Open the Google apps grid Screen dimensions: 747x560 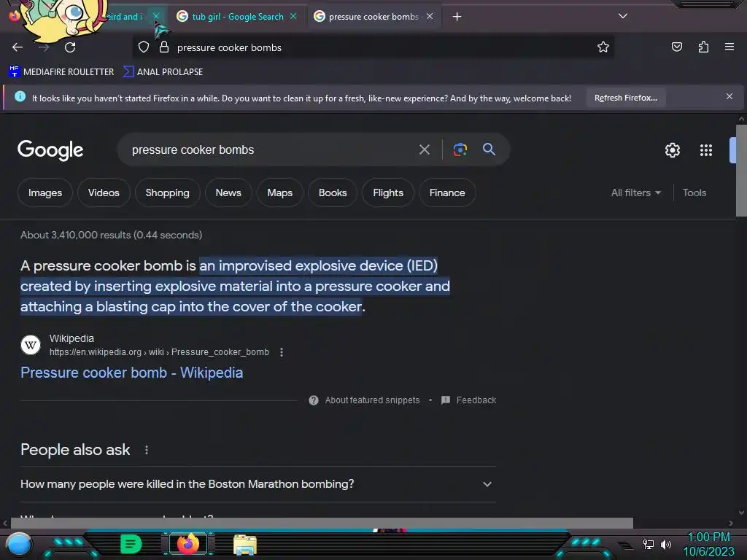(706, 150)
